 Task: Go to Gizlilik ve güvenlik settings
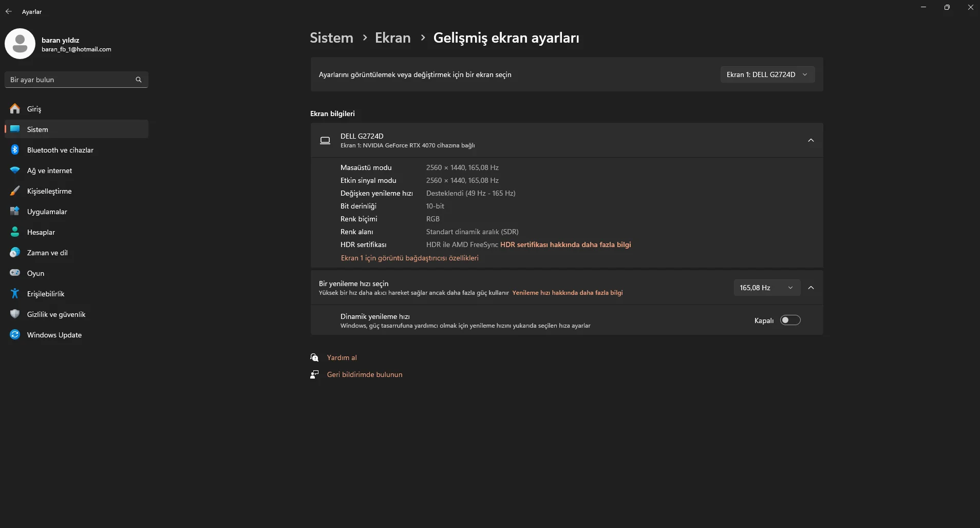pyautogui.click(x=77, y=314)
